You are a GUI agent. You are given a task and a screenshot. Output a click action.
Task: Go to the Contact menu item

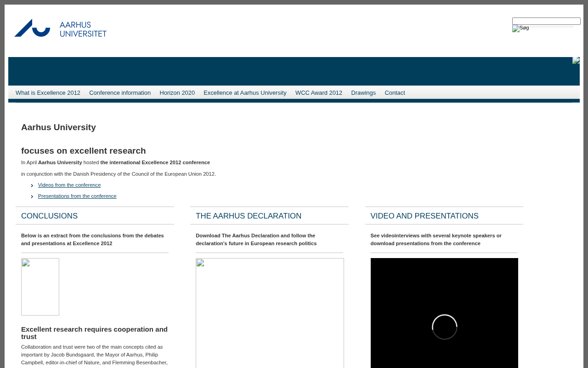pos(395,93)
